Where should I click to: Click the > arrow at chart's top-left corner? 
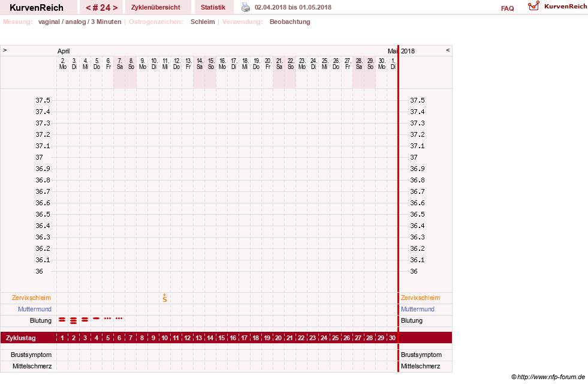click(5, 50)
